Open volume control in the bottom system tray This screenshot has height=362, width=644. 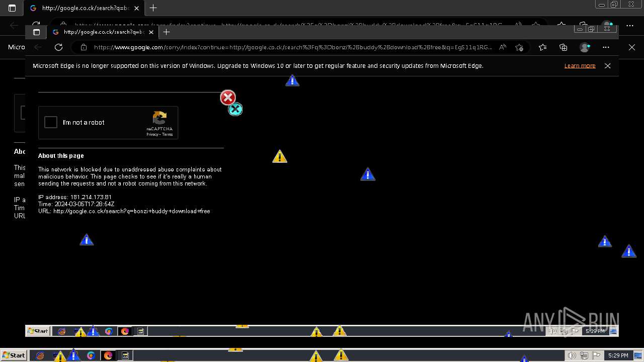(572, 355)
